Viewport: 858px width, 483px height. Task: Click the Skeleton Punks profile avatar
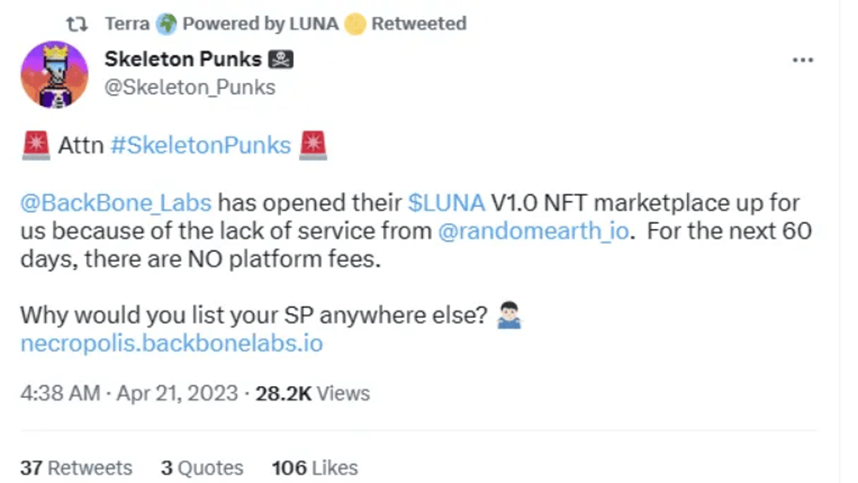[x=54, y=74]
